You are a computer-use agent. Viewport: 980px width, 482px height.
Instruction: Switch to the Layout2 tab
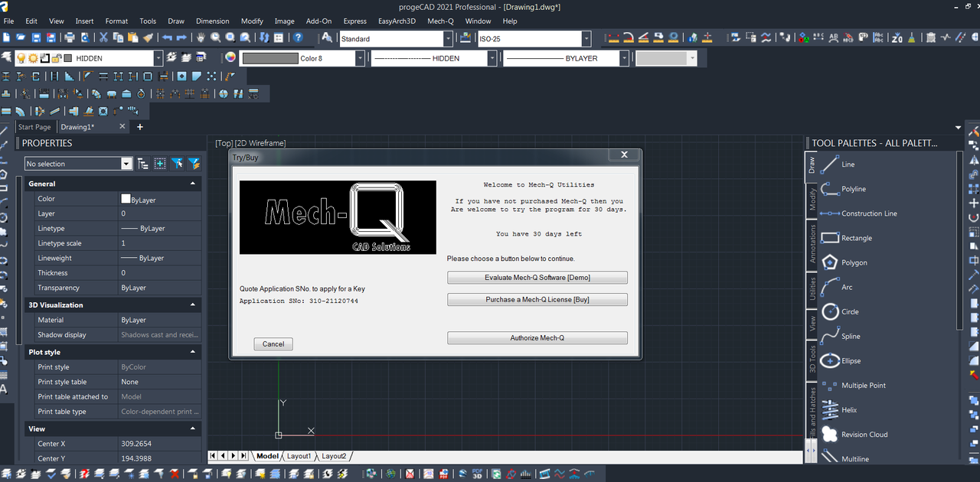coord(334,456)
